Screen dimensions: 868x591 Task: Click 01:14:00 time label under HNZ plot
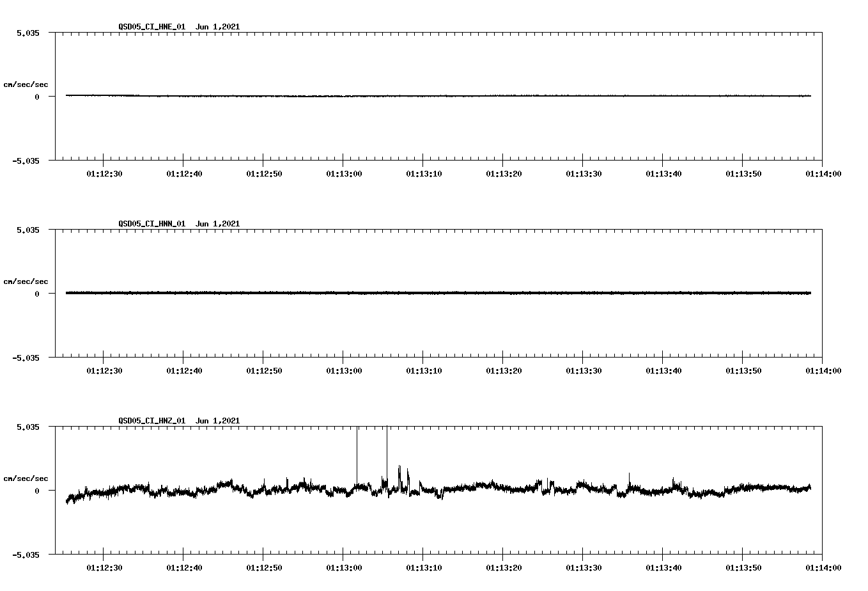[x=823, y=567]
